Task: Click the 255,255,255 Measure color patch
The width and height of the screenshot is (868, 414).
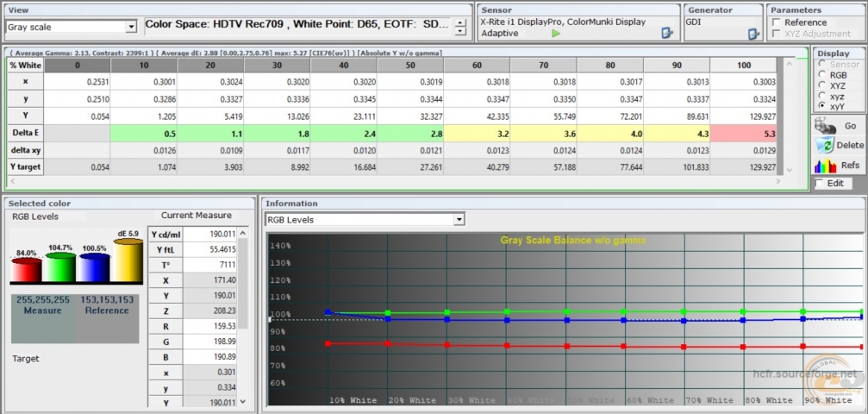Action: coord(43,318)
